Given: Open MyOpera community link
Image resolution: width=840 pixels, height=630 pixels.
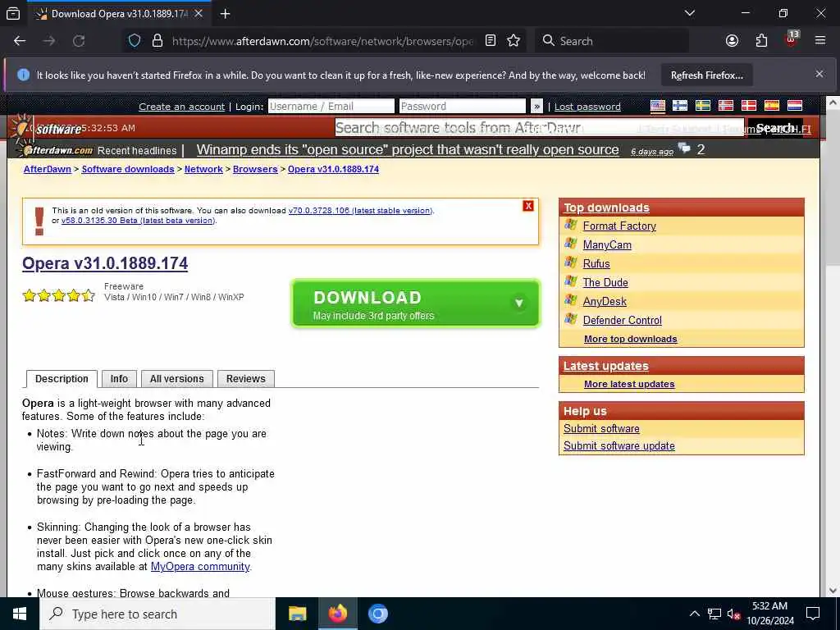Looking at the screenshot, I should tap(200, 566).
